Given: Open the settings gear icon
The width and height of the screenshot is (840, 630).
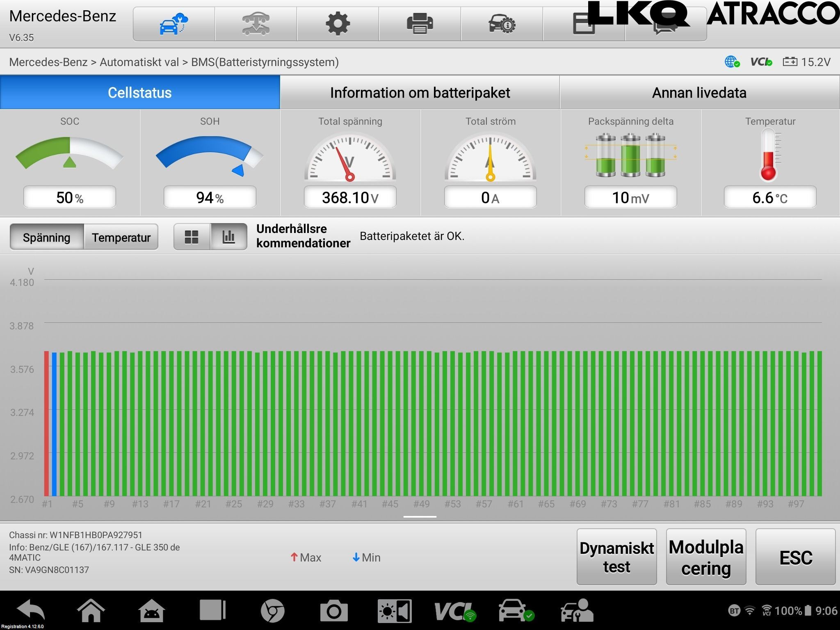Looking at the screenshot, I should [338, 24].
